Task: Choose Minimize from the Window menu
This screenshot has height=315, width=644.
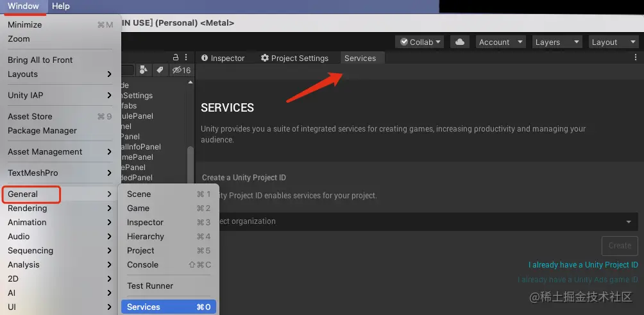Action: [60, 24]
